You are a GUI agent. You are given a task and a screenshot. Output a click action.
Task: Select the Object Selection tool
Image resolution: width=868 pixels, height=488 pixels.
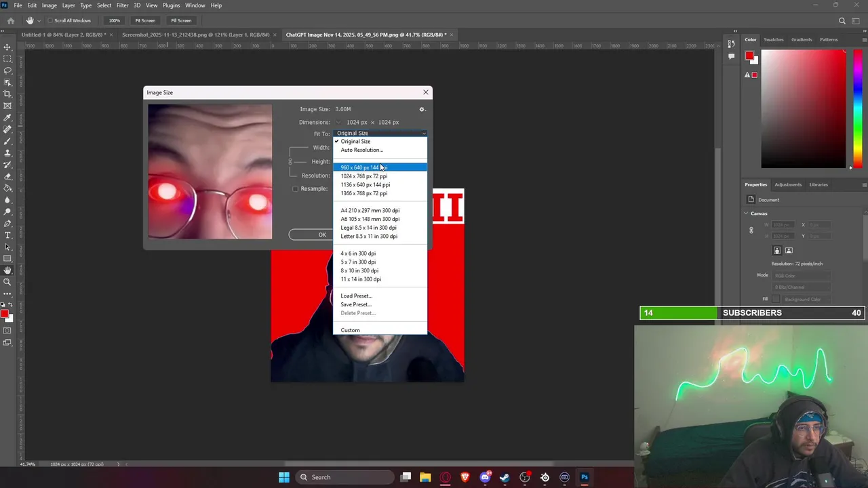tap(7, 82)
